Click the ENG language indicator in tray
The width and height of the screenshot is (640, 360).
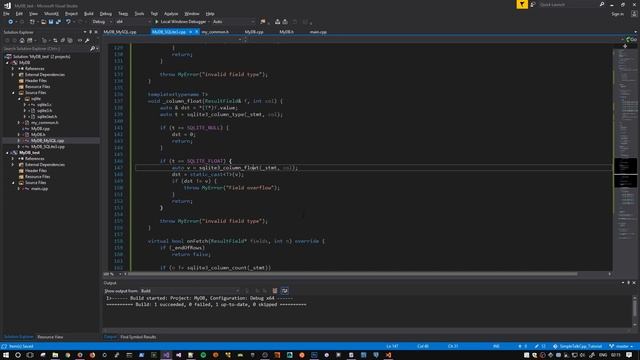(602, 355)
